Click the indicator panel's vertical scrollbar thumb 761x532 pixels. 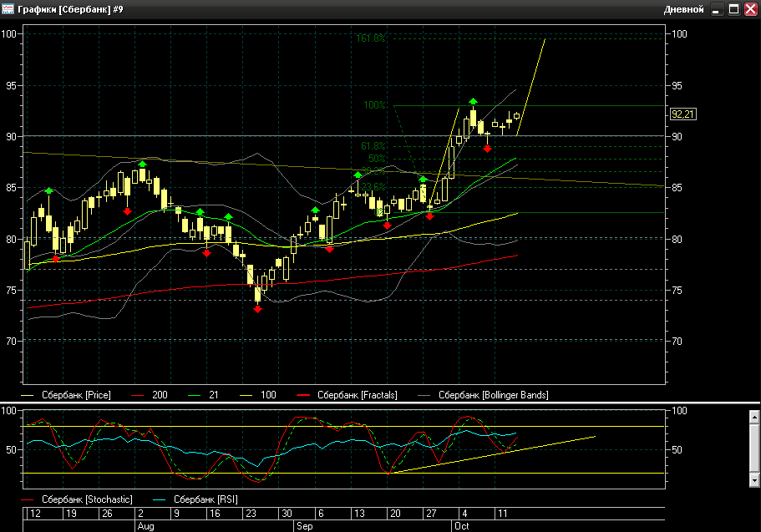tap(754, 448)
